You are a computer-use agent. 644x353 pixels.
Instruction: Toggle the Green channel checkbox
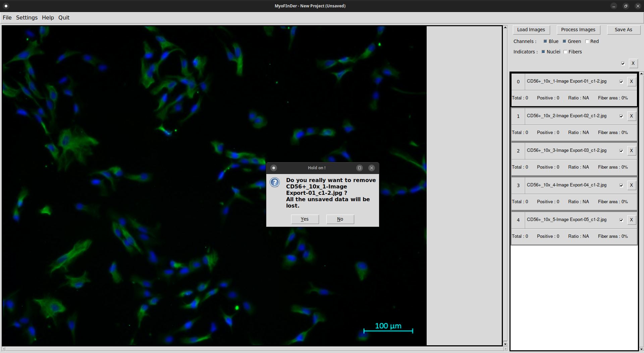point(565,41)
